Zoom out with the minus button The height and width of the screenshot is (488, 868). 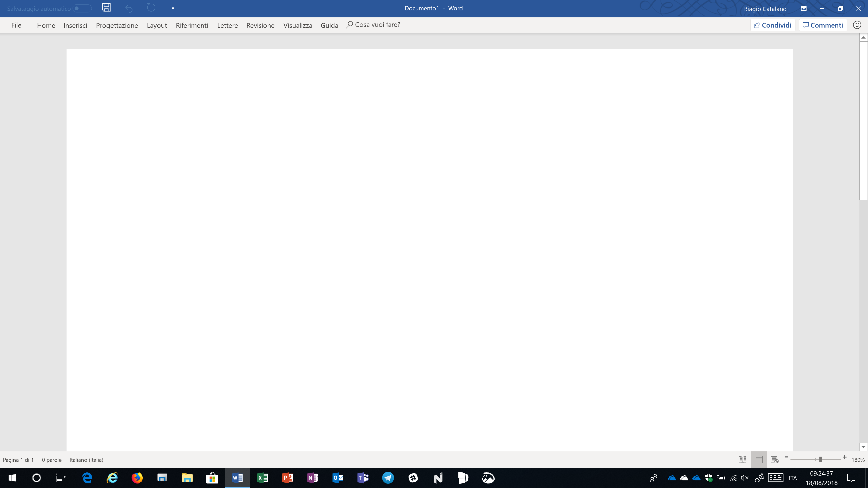pyautogui.click(x=786, y=457)
